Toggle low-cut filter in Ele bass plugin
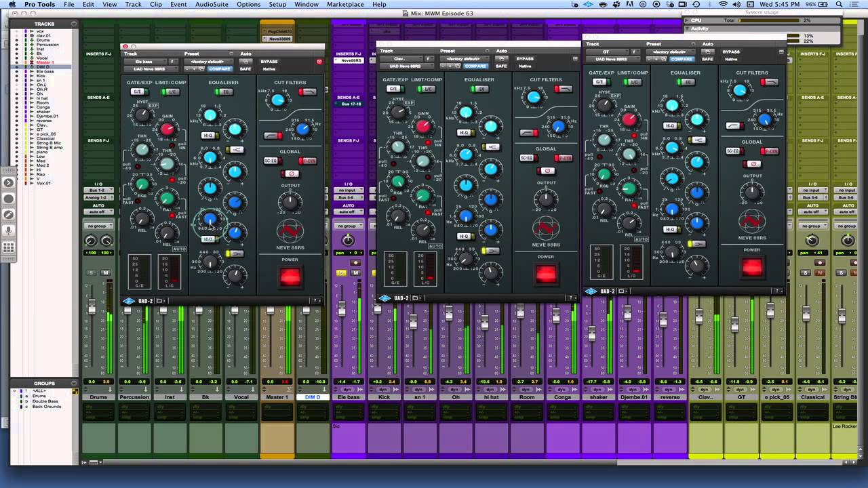The height and width of the screenshot is (488, 868). (x=272, y=136)
